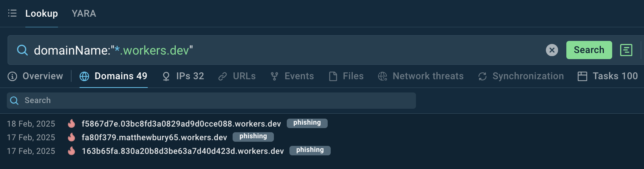Switch to the IPs 32 tab

[183, 76]
